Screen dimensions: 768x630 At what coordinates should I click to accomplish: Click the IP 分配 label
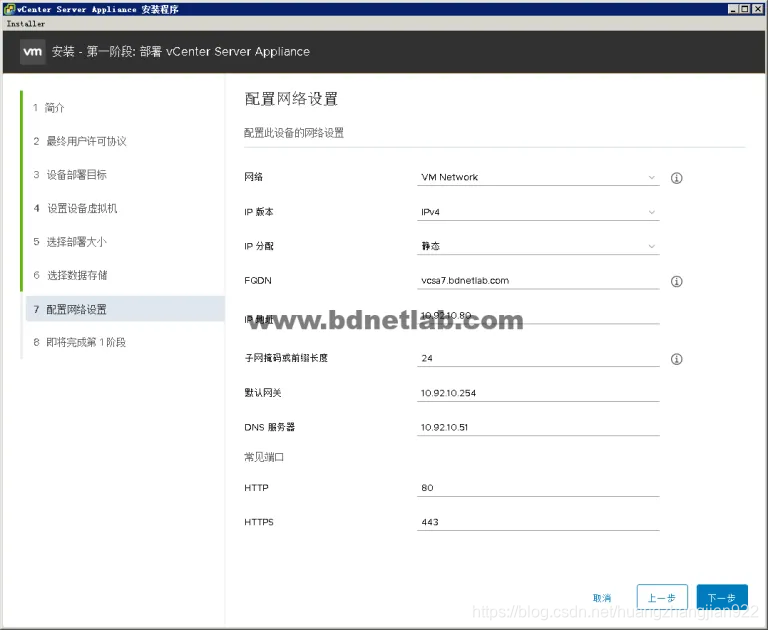pos(259,246)
